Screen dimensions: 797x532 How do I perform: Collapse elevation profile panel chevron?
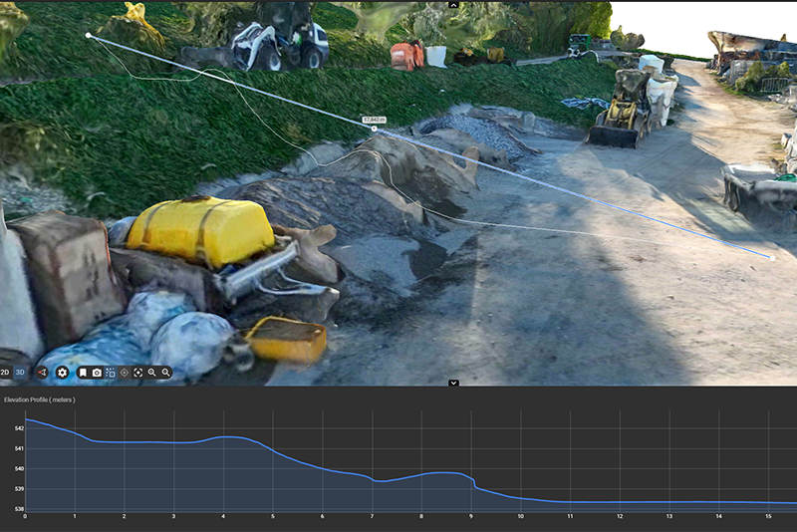454,383
